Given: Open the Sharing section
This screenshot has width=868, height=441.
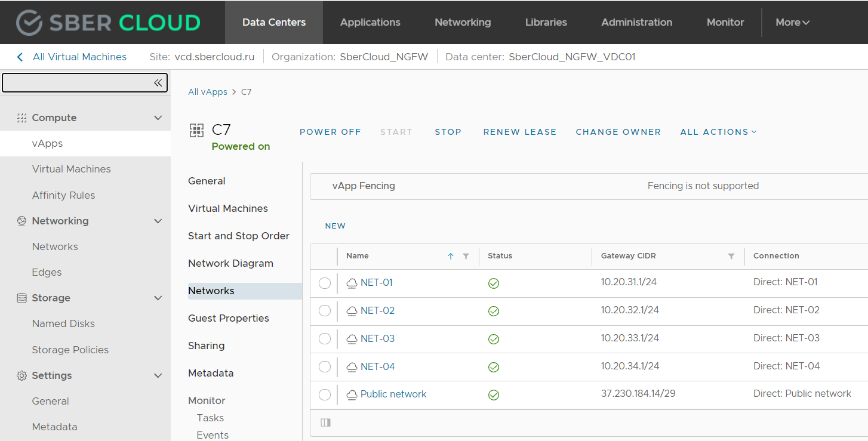Looking at the screenshot, I should coord(207,346).
